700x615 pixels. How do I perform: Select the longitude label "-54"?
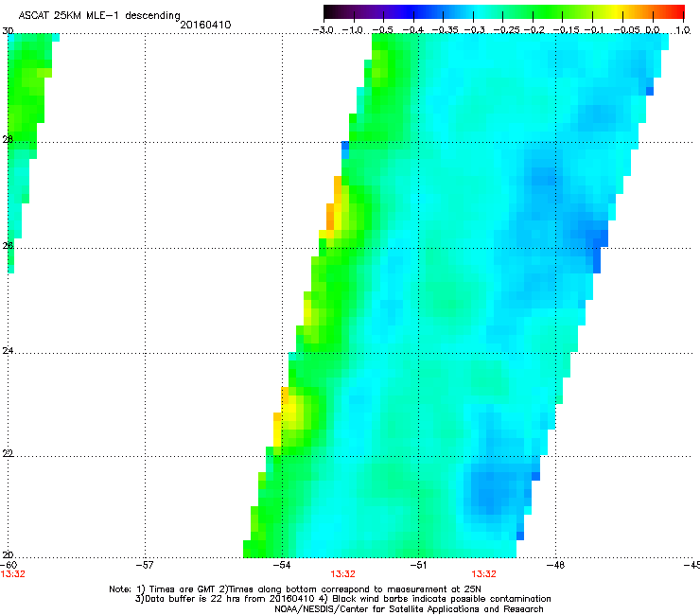click(282, 565)
